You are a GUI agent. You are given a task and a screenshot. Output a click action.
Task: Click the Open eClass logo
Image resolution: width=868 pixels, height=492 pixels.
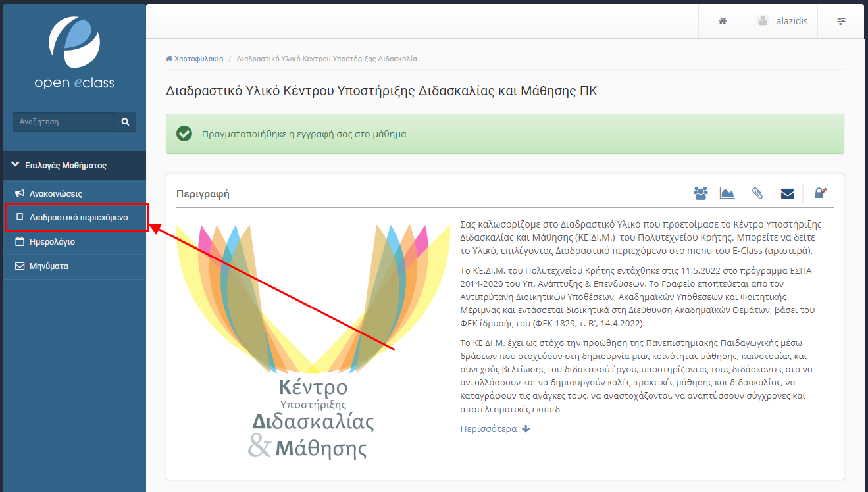pos(74,53)
